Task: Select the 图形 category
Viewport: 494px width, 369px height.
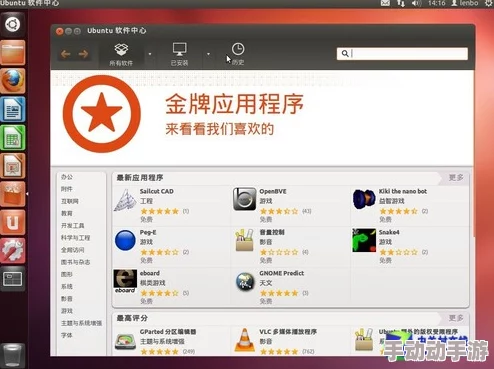Action: point(67,274)
